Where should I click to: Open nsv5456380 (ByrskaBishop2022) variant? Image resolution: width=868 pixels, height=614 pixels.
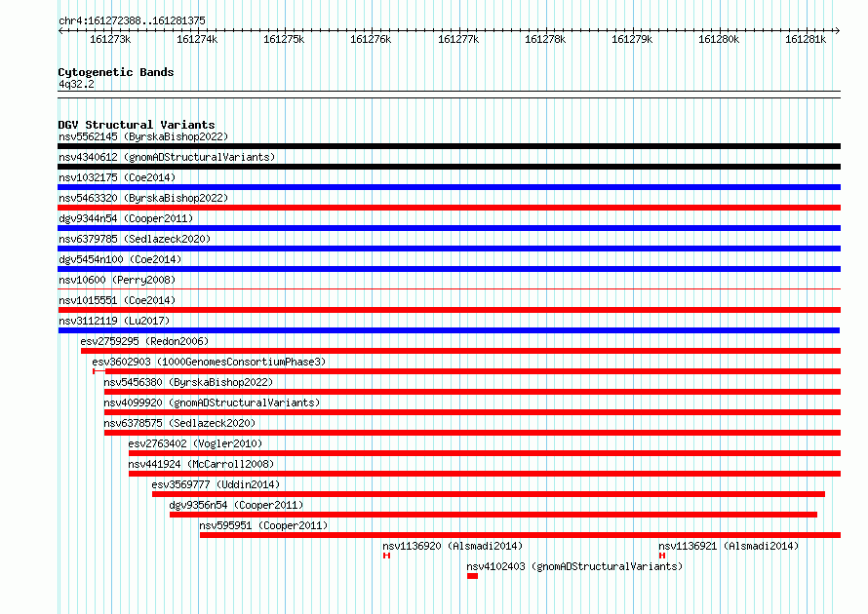188,382
